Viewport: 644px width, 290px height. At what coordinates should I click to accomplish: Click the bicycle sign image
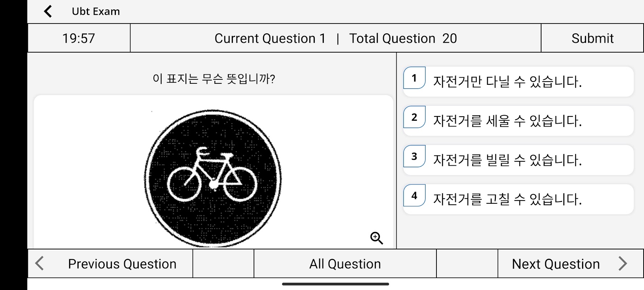213,178
